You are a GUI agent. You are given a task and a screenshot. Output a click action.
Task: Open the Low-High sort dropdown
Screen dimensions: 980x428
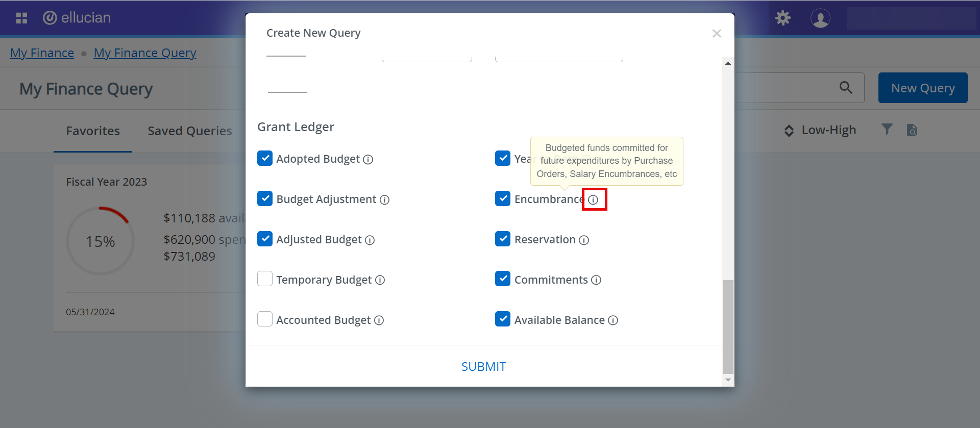[820, 131]
